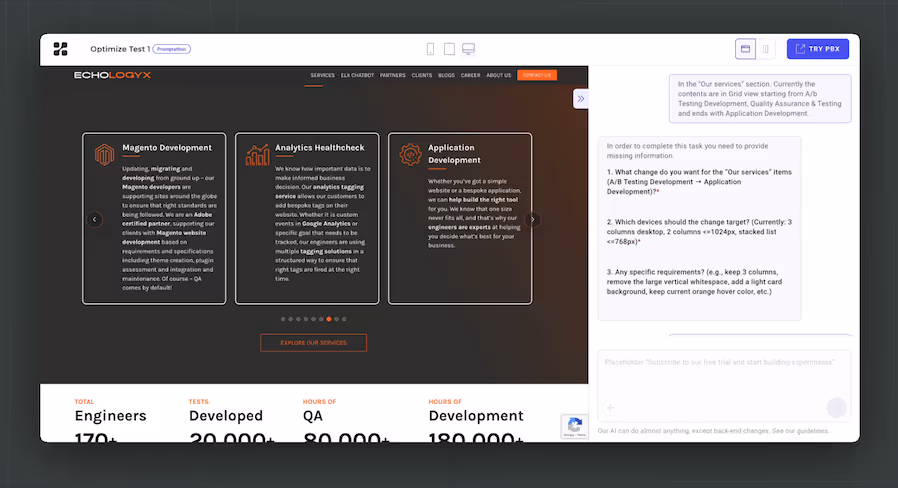The width and height of the screenshot is (898, 488).
Task: Select the active orange carousel dot
Action: click(329, 319)
